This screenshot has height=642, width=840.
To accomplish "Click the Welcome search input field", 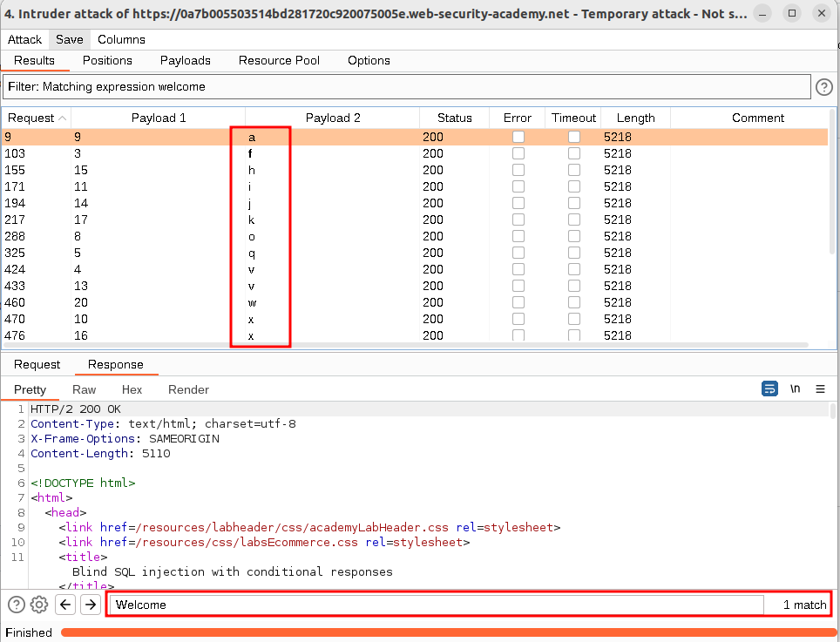I will (437, 605).
